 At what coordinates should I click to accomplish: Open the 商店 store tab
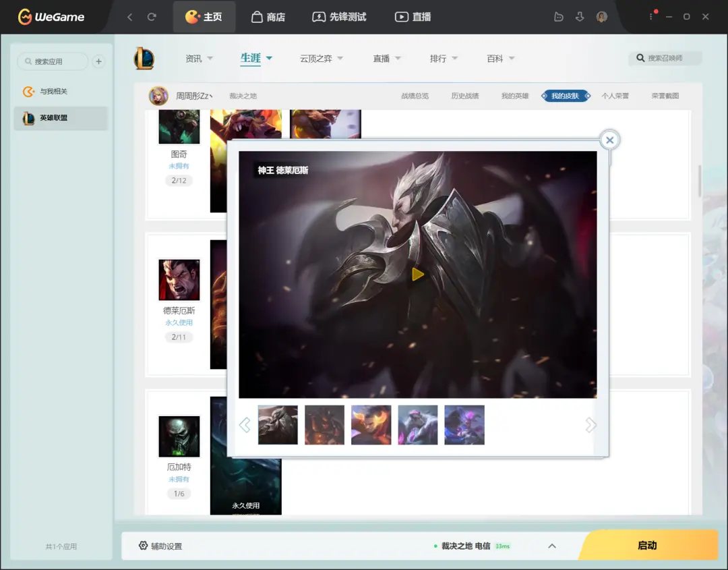point(268,17)
